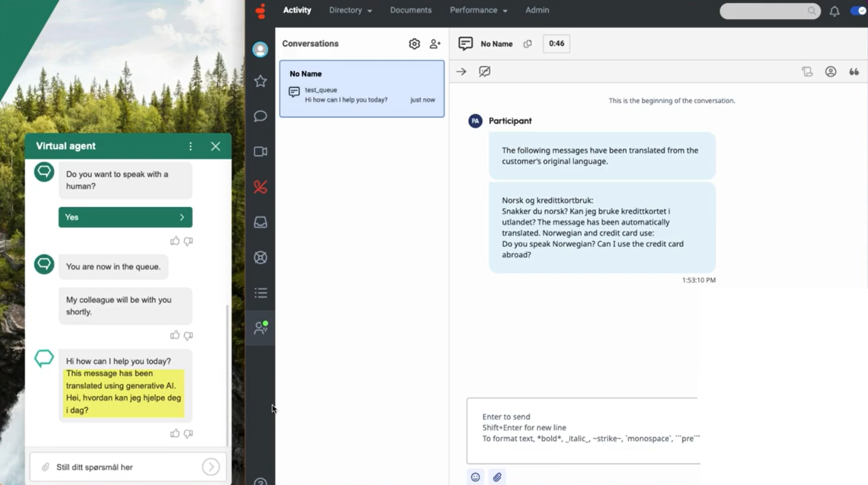Select the No Name conversation card
868x485 pixels.
point(362,88)
